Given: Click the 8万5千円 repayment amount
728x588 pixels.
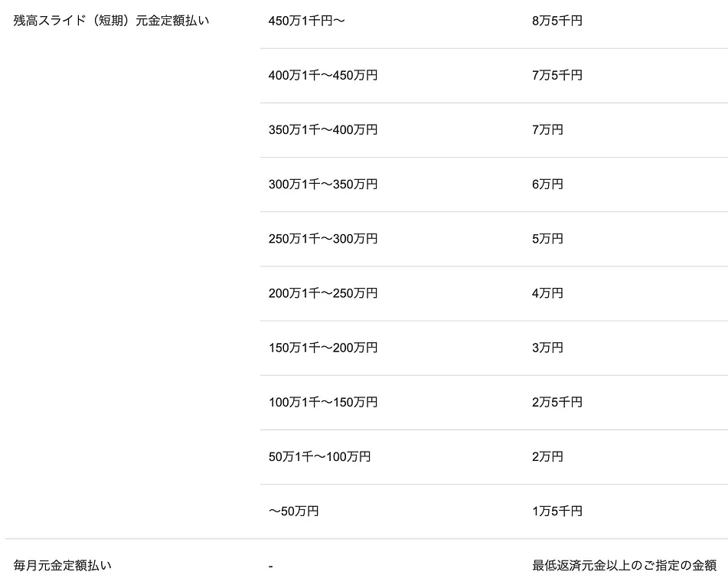Looking at the screenshot, I should pos(557,21).
